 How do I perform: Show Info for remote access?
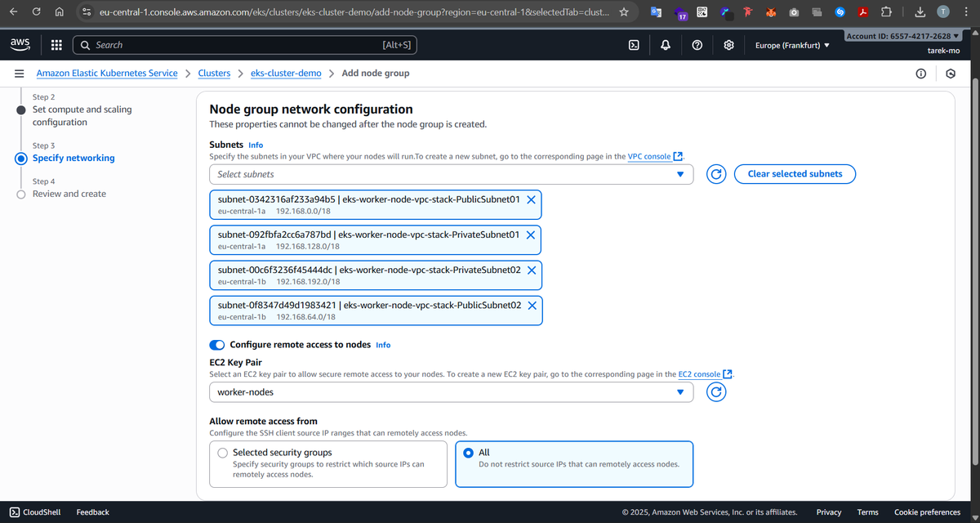(x=383, y=345)
